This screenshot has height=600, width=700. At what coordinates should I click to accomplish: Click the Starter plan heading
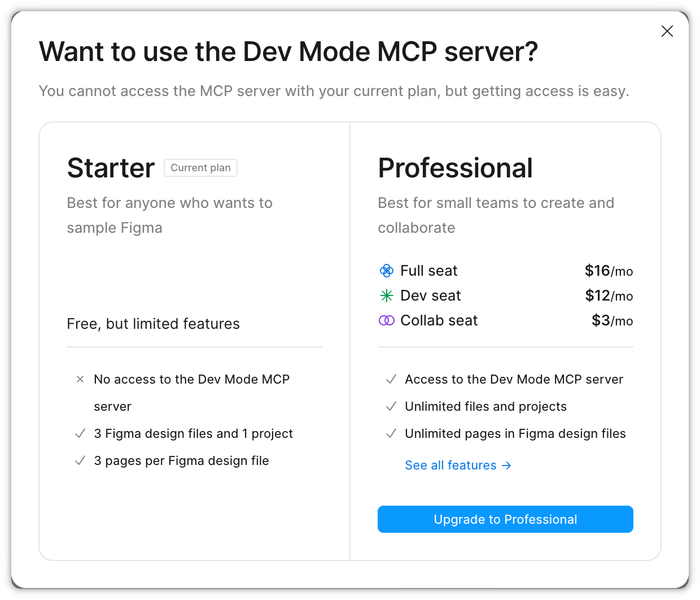pyautogui.click(x=111, y=168)
